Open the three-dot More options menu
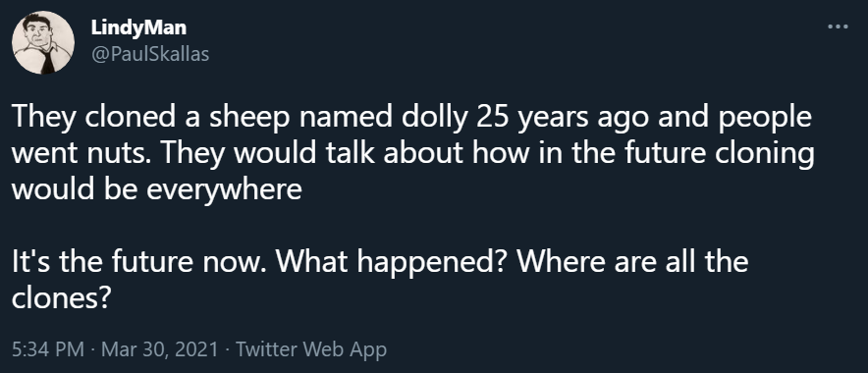 click(838, 26)
